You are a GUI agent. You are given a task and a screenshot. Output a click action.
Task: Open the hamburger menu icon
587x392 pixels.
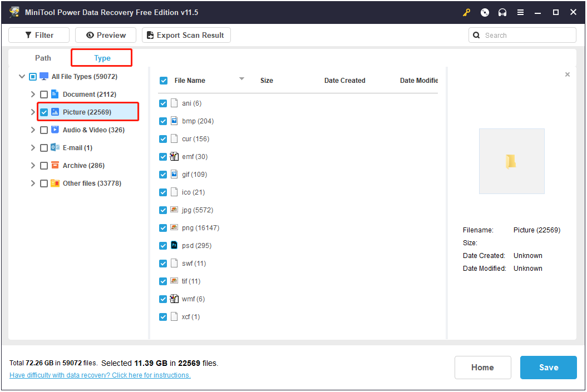(520, 12)
